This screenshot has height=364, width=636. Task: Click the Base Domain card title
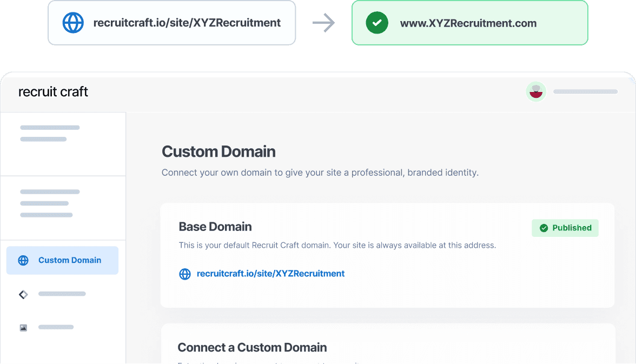pos(215,227)
